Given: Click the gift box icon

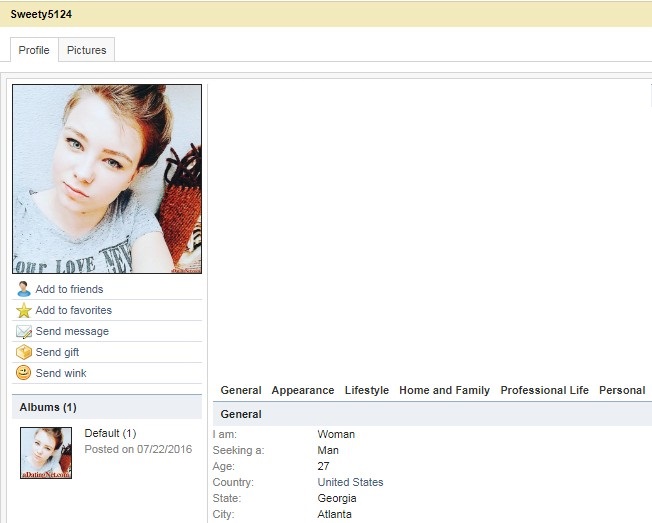Looking at the screenshot, I should tap(24, 352).
